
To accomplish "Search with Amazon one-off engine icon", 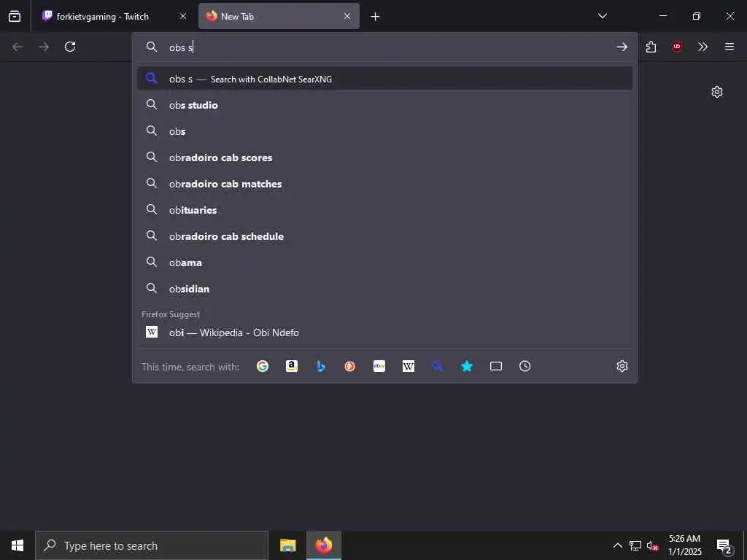I will point(292,366).
